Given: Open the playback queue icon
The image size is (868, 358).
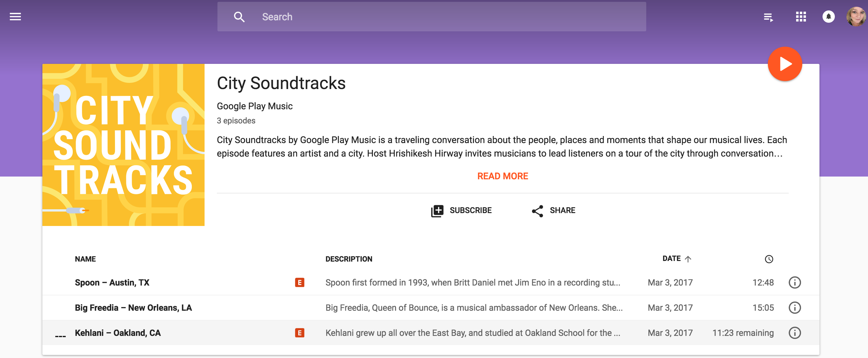Looking at the screenshot, I should [768, 17].
